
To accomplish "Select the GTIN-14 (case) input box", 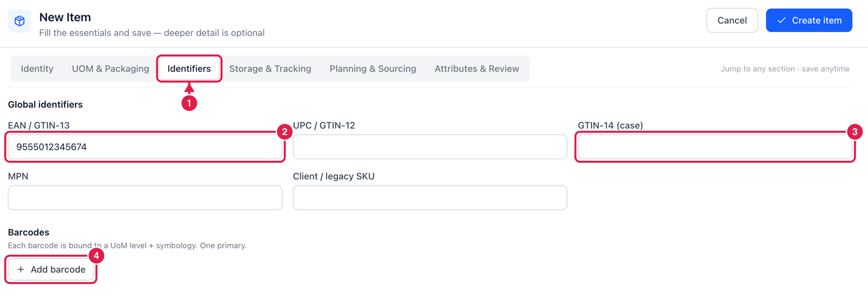I will [x=715, y=147].
